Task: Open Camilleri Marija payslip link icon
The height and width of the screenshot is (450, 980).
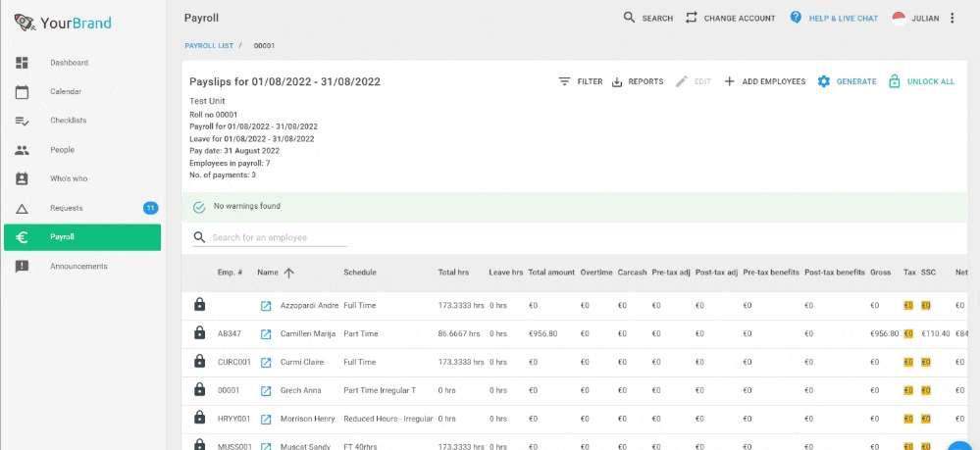Action: (x=266, y=333)
